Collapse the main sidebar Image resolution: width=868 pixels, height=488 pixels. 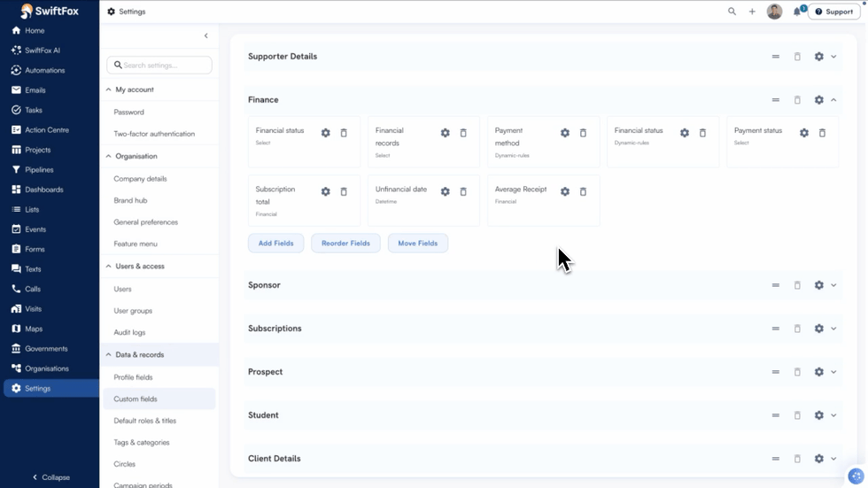tap(51, 477)
